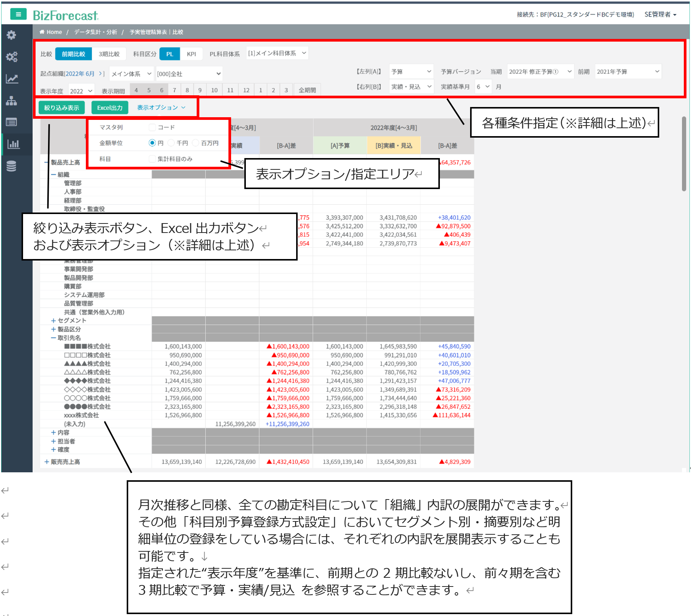This screenshot has width=691, height=616.
Task: Select the 全期間 display period button
Action: 307,90
